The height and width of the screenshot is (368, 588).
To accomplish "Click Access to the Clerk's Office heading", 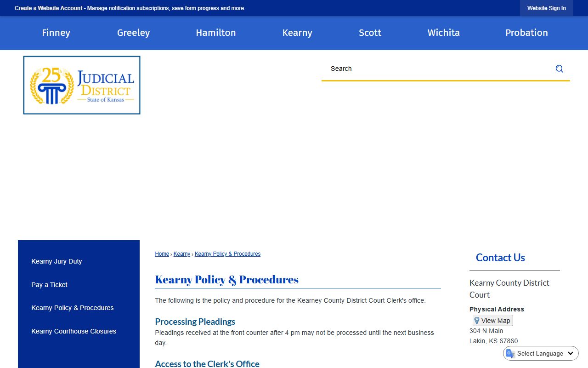I will [x=207, y=364].
